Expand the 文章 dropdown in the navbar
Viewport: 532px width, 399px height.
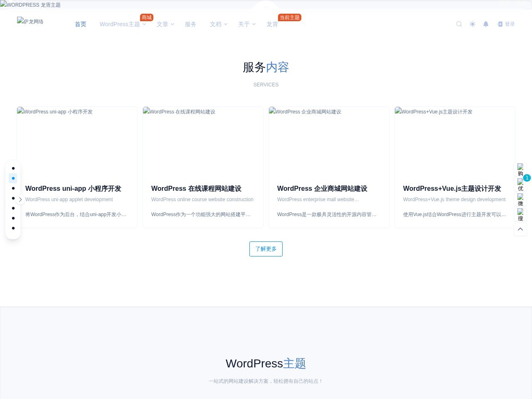pyautogui.click(x=163, y=24)
